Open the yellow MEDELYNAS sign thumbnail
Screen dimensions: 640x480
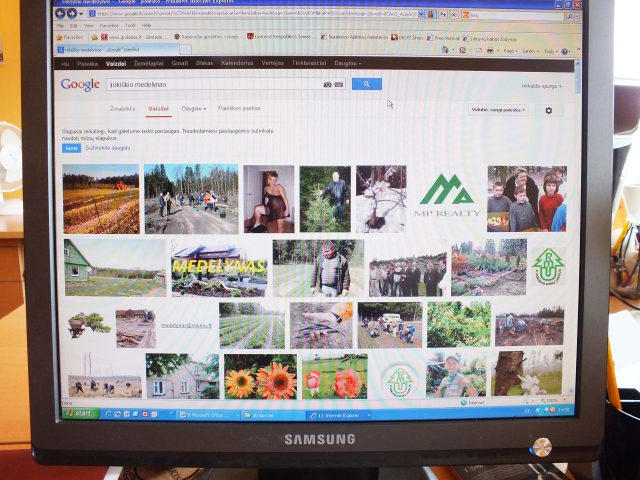(219, 269)
